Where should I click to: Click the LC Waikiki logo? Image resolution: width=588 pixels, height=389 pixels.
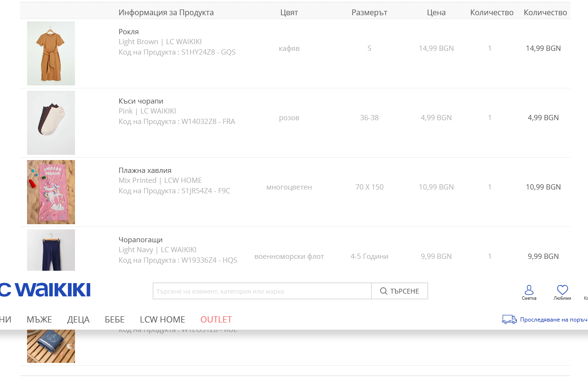(45, 290)
